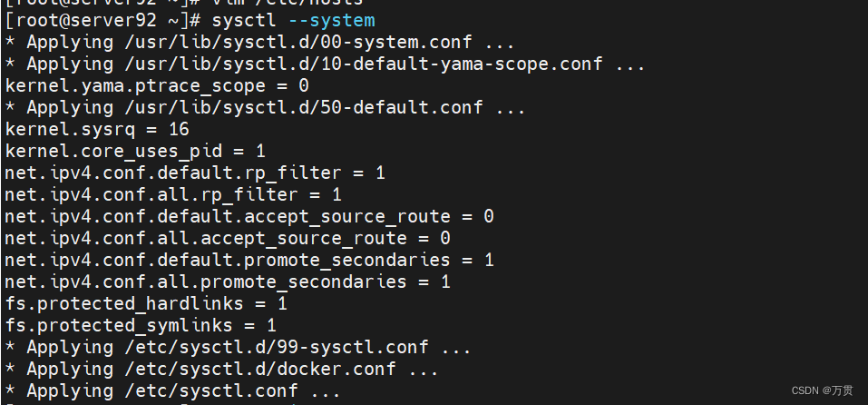Click the 10-default-yama-scope.conf line

325,64
